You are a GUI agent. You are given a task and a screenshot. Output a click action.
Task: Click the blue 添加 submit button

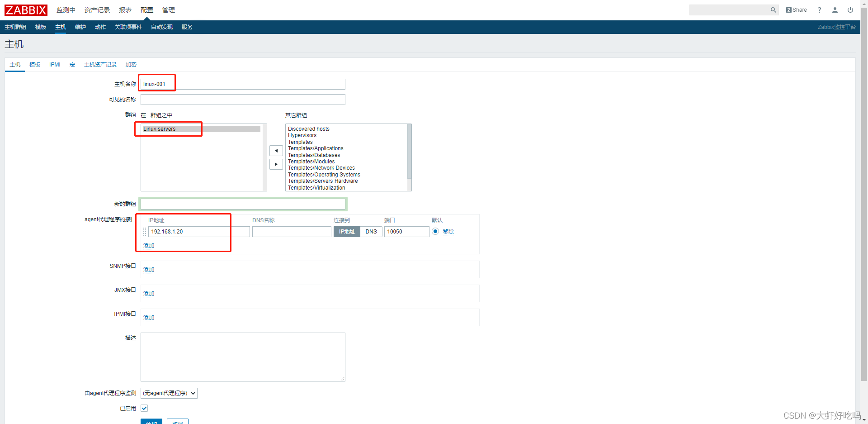[151, 421]
